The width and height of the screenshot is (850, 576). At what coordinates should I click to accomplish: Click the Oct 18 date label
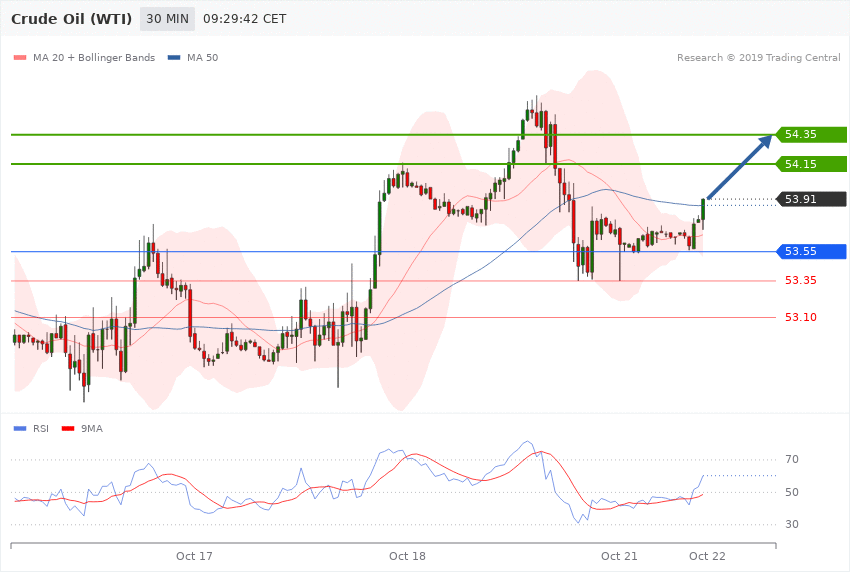tap(407, 556)
